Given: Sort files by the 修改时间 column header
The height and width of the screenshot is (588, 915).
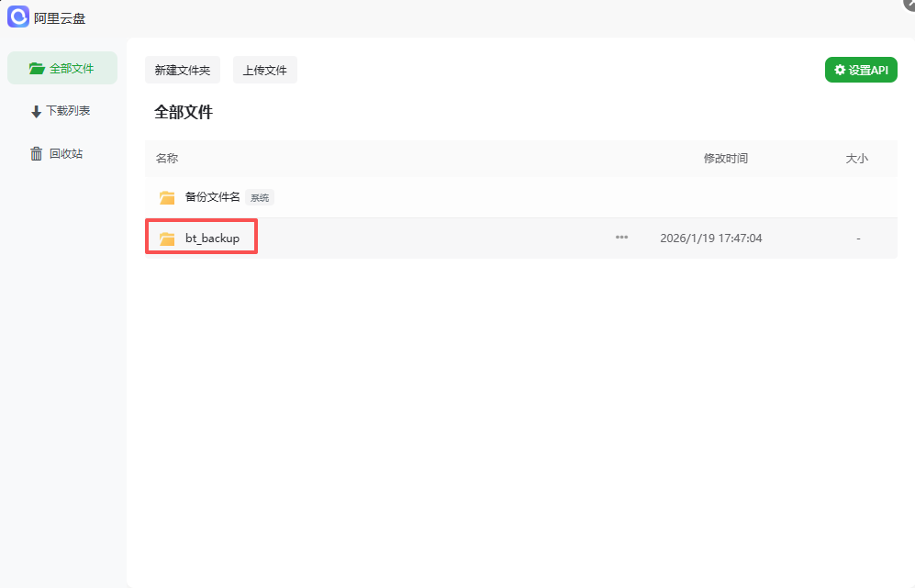Looking at the screenshot, I should click(728, 158).
